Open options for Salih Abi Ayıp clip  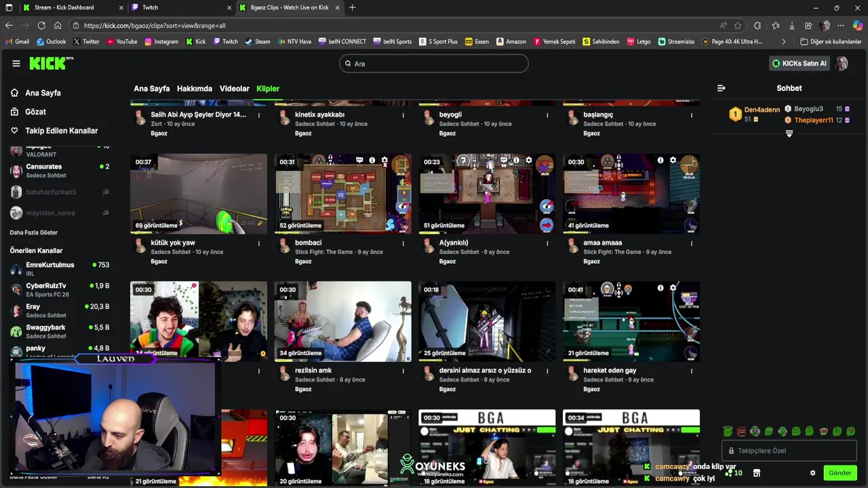tap(259, 115)
